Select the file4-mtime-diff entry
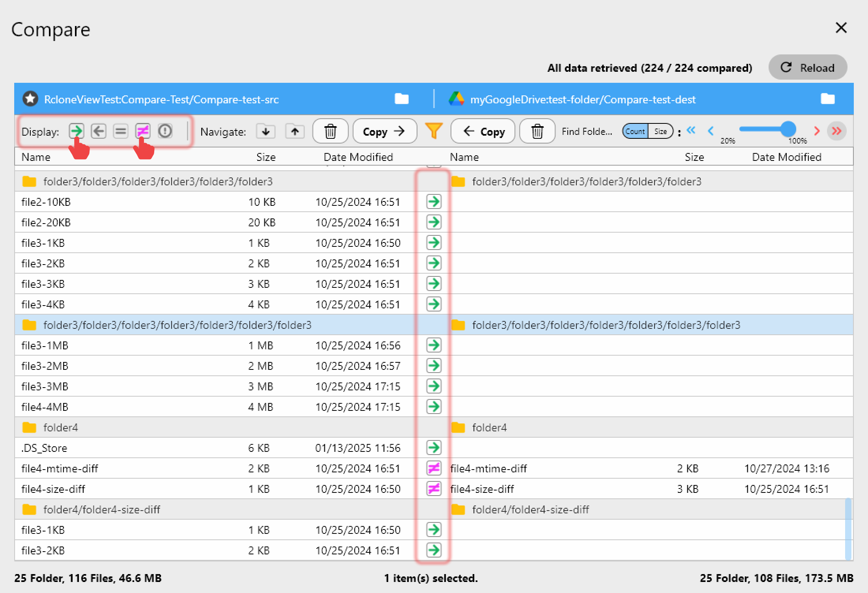The height and width of the screenshot is (593, 868). pos(60,468)
